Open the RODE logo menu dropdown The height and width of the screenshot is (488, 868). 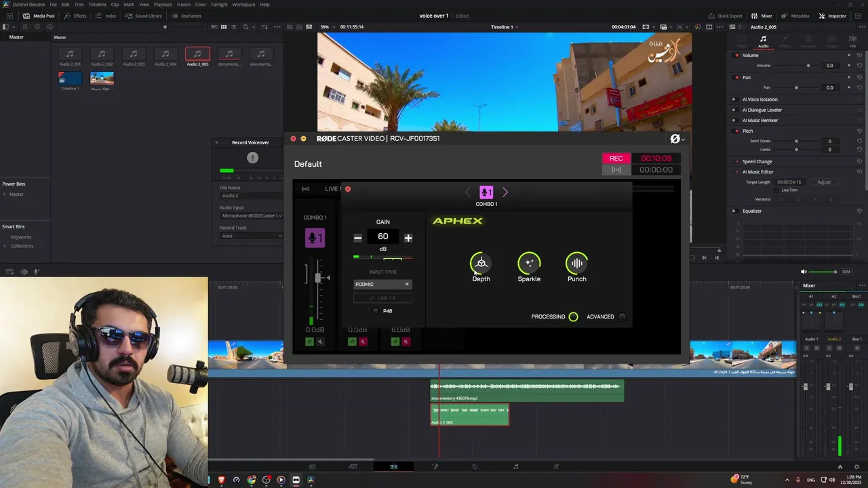pos(677,139)
